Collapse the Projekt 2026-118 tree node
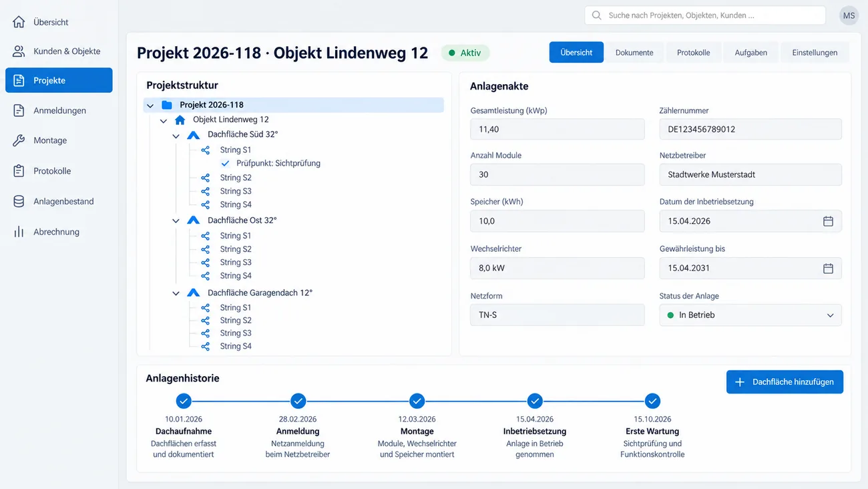 (150, 106)
